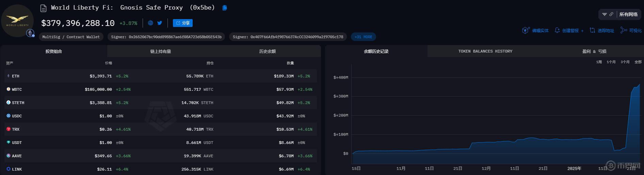Click the ETH token icon
Image resolution: width=644 pixels, height=175 pixels.
tap(9, 76)
